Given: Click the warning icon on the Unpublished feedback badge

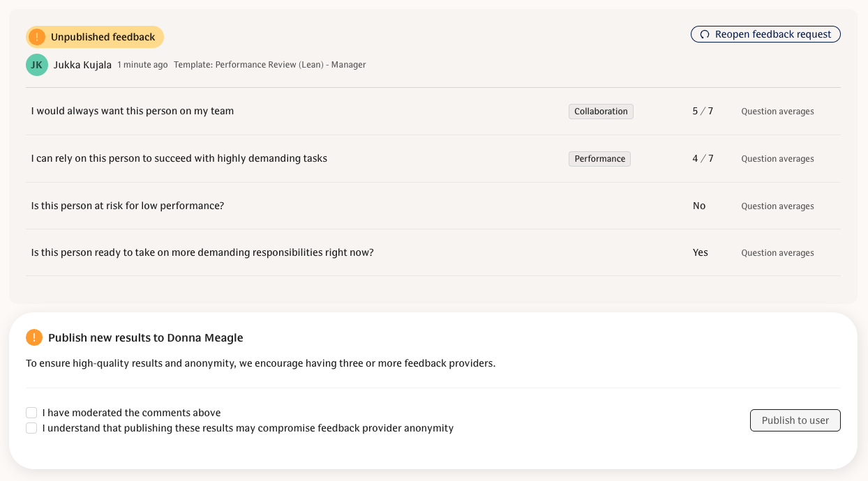Looking at the screenshot, I should click(36, 36).
